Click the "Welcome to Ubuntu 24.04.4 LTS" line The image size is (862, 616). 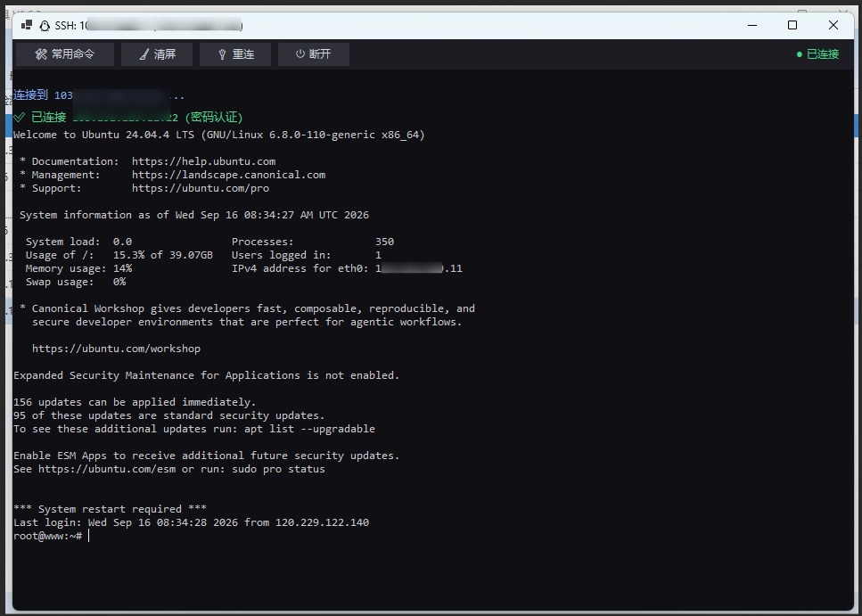218,135
